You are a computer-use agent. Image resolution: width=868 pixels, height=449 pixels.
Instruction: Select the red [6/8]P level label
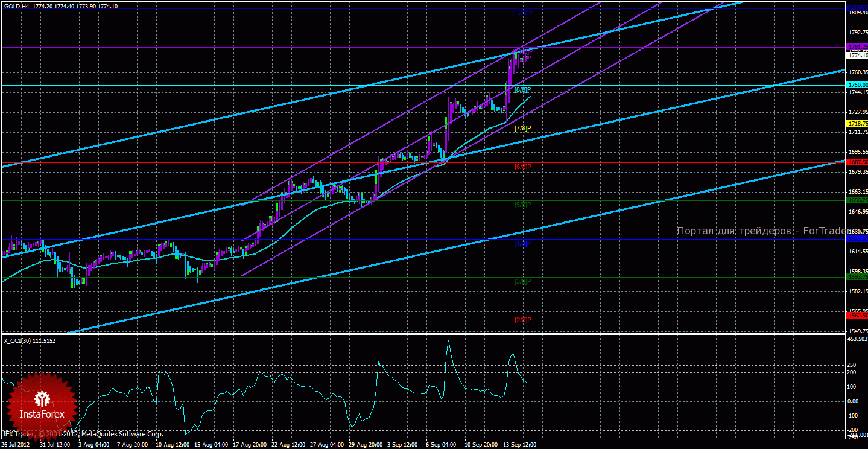click(x=522, y=167)
